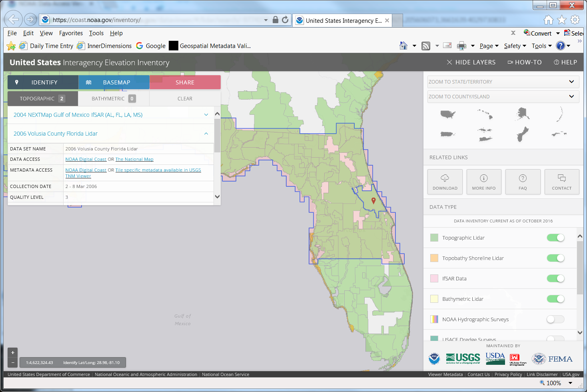Open the Favorites menu in the menu bar
Image resolution: width=587 pixels, height=392 pixels.
coord(71,33)
